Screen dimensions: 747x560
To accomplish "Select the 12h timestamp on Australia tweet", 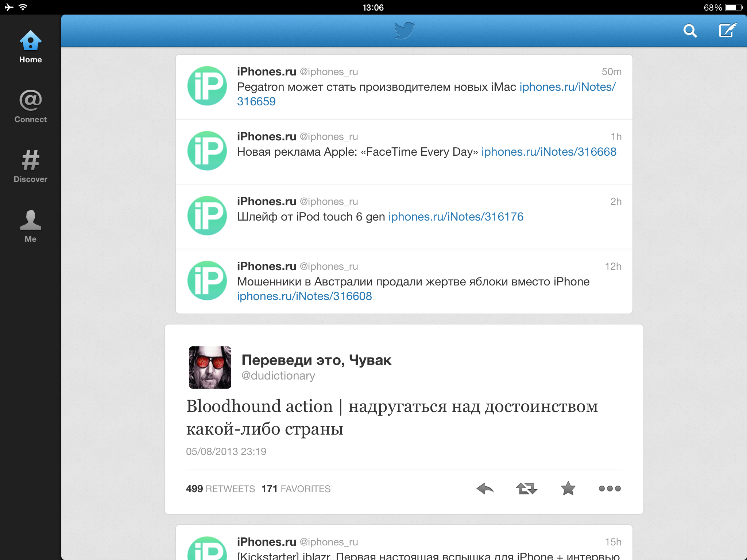I will (x=613, y=267).
